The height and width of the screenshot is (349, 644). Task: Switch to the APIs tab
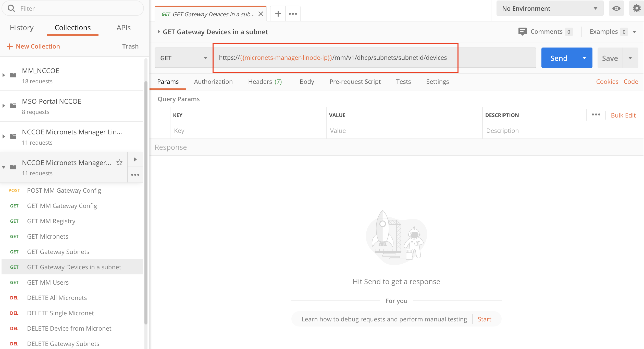[x=123, y=28]
